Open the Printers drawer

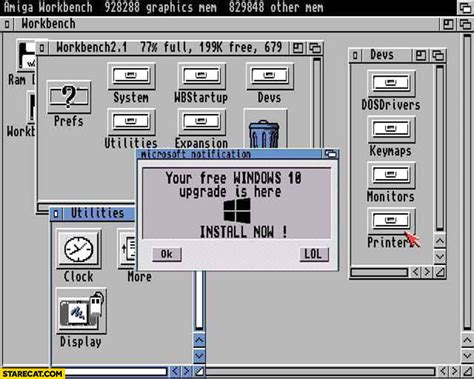(x=391, y=221)
